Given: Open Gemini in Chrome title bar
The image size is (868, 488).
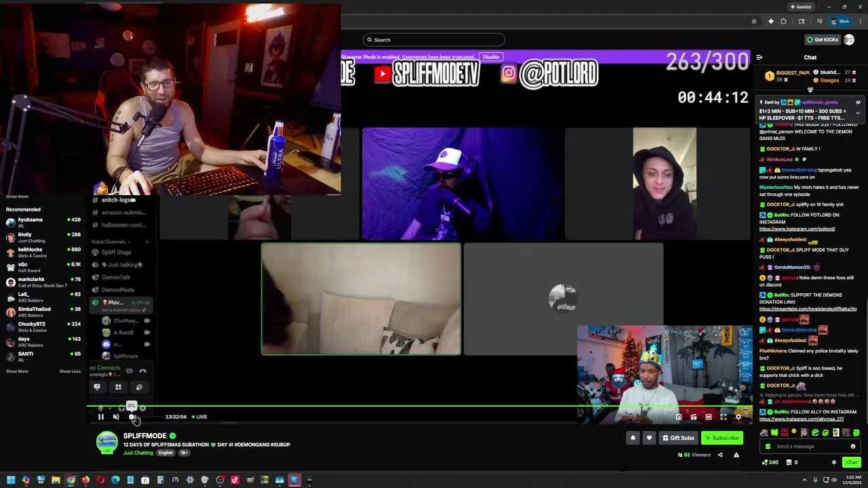Looking at the screenshot, I should (800, 7).
